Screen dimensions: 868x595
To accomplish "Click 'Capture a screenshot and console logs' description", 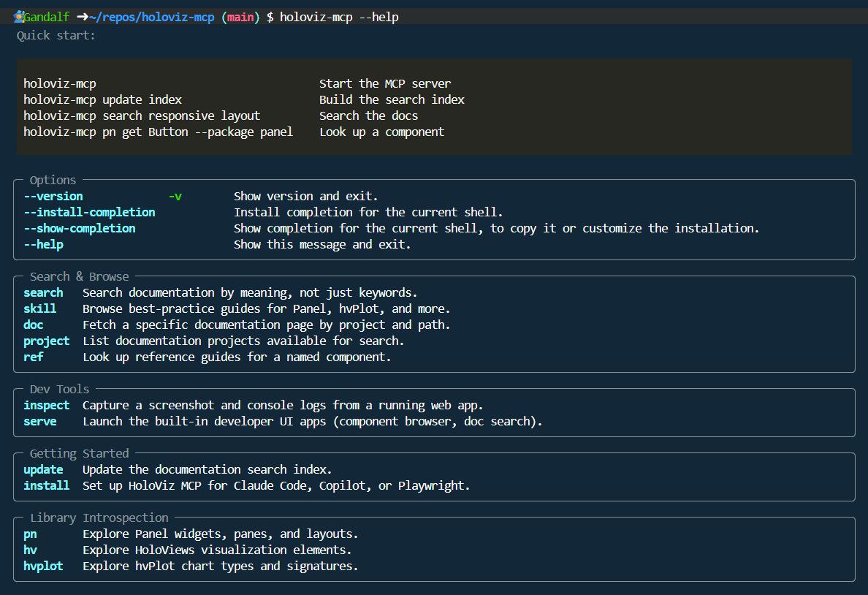I will tap(283, 405).
